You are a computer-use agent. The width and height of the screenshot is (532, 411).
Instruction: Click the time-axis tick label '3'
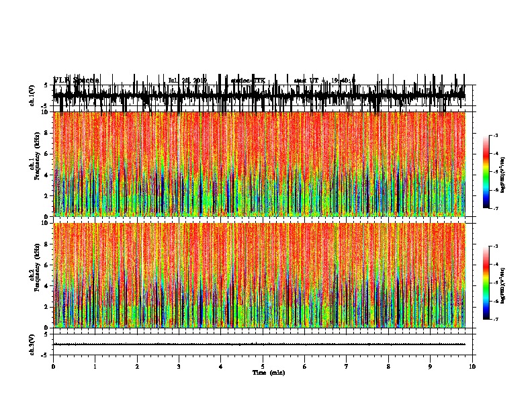(x=179, y=367)
